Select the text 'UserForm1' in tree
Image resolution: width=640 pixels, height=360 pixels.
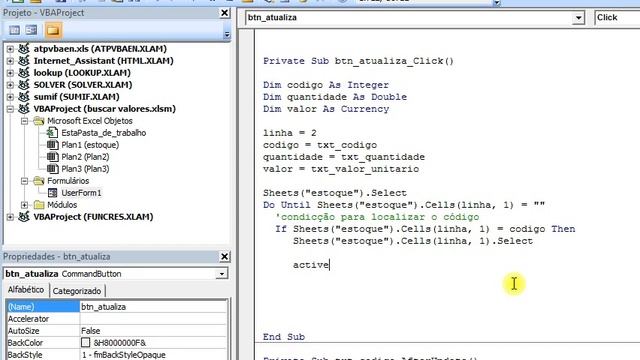point(81,193)
